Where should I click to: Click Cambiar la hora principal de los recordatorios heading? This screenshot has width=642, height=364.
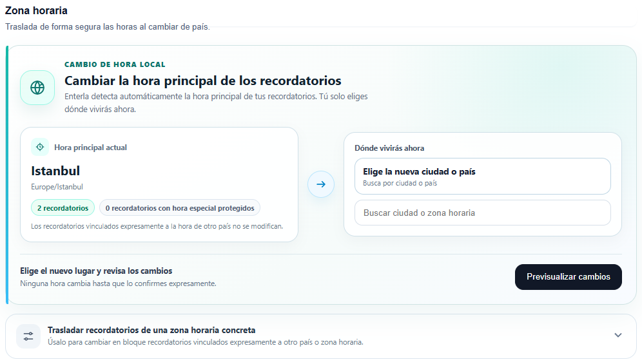[202, 81]
